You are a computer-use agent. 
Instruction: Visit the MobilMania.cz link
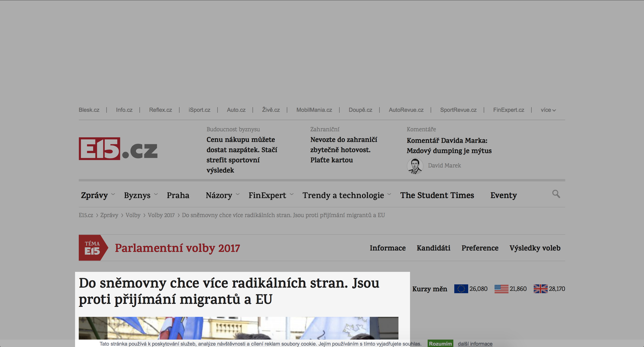[x=314, y=110]
